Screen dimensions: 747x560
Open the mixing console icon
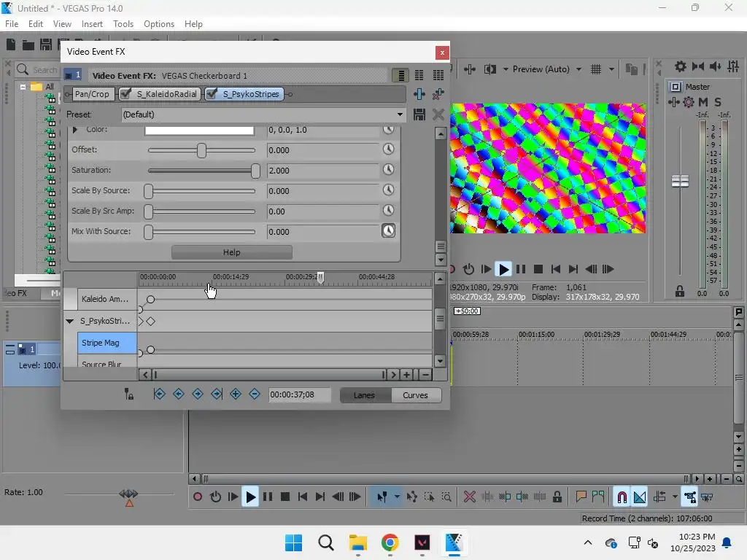pos(733,66)
